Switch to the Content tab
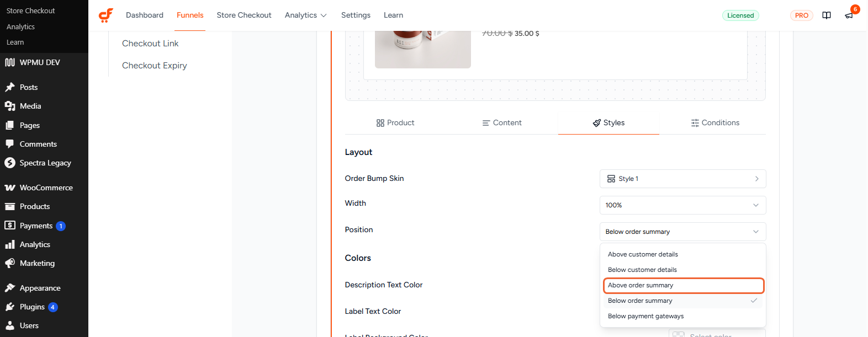868x337 pixels. pos(502,122)
